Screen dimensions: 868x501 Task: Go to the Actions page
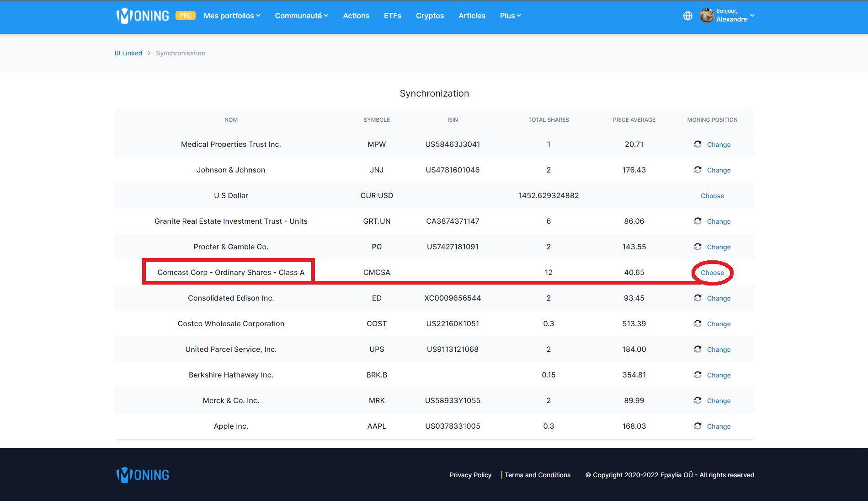[x=356, y=16]
